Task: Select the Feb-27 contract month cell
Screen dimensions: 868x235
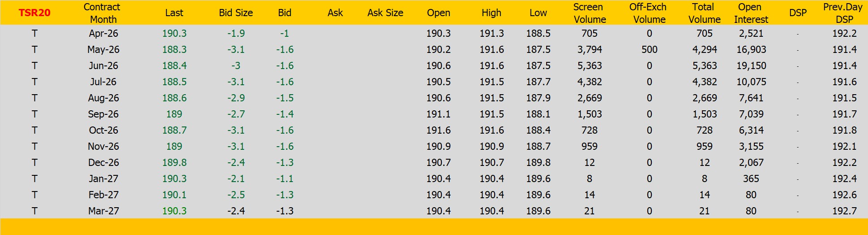Action: (x=103, y=195)
